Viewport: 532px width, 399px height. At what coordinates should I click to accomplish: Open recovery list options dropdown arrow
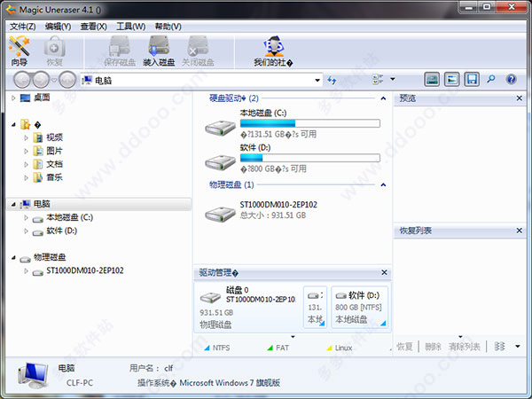click(518, 347)
